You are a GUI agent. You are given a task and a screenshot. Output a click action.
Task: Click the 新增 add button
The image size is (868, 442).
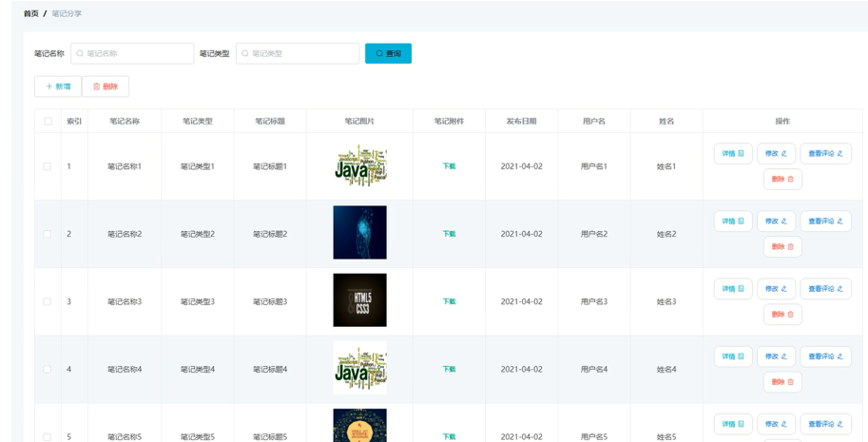coord(58,86)
